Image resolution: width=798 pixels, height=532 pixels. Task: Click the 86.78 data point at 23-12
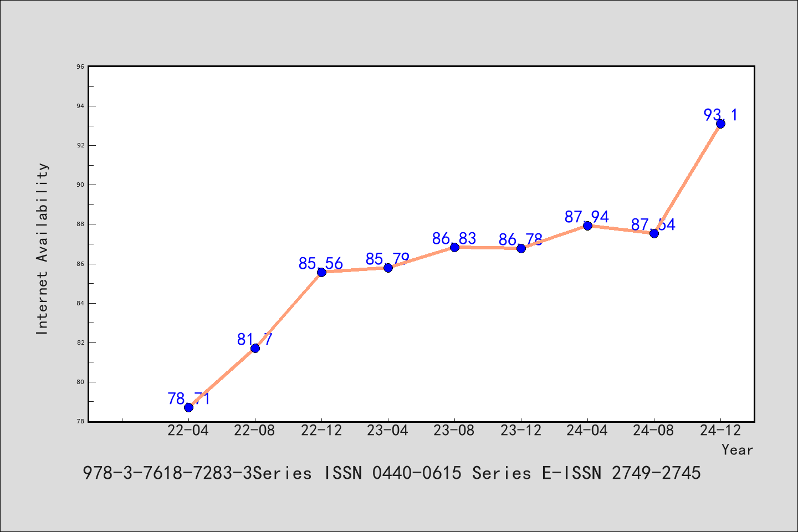[x=521, y=248]
